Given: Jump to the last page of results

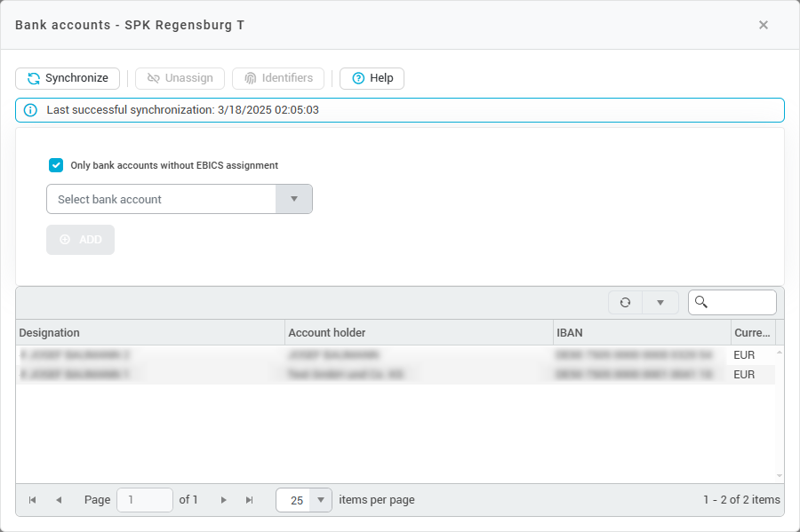Looking at the screenshot, I should coord(250,500).
